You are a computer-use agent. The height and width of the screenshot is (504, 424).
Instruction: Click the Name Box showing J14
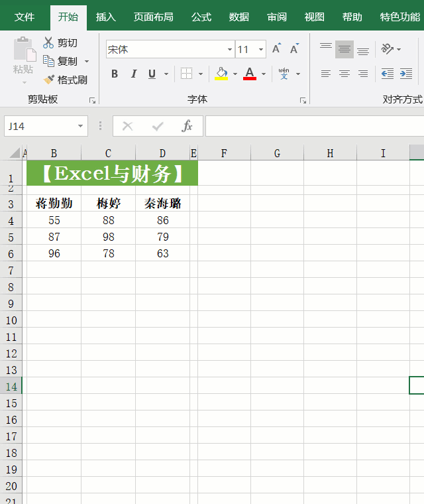[x=40, y=126]
